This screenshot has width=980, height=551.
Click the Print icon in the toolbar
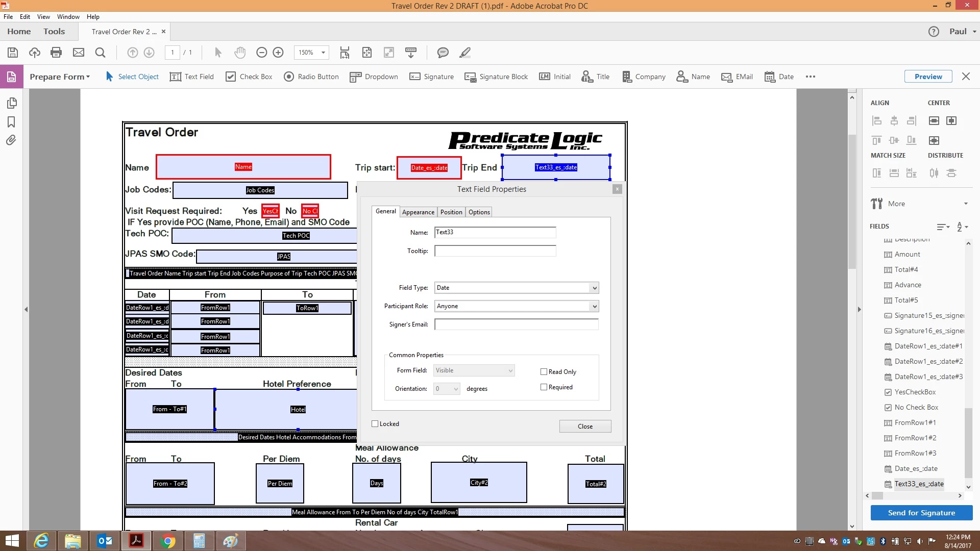(56, 53)
